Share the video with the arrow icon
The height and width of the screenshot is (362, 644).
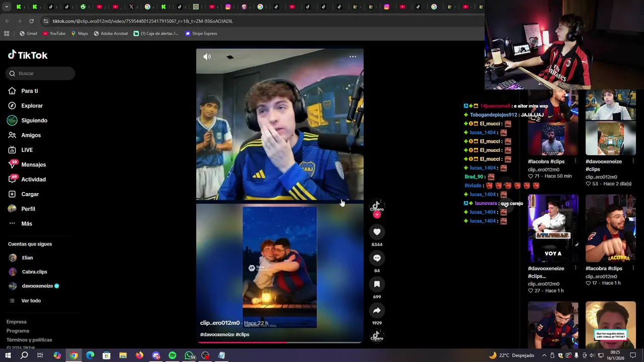[377, 310]
